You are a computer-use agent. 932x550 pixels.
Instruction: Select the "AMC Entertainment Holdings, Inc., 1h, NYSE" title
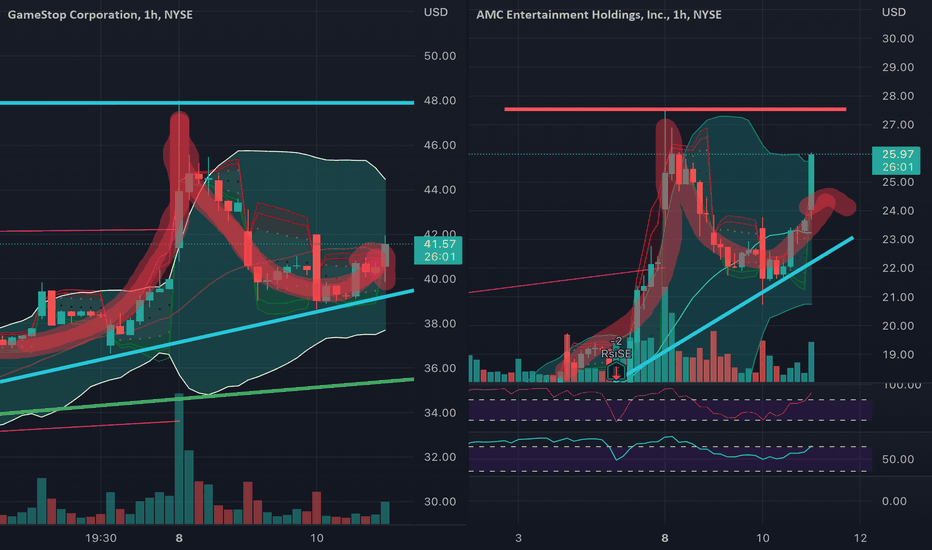click(599, 14)
